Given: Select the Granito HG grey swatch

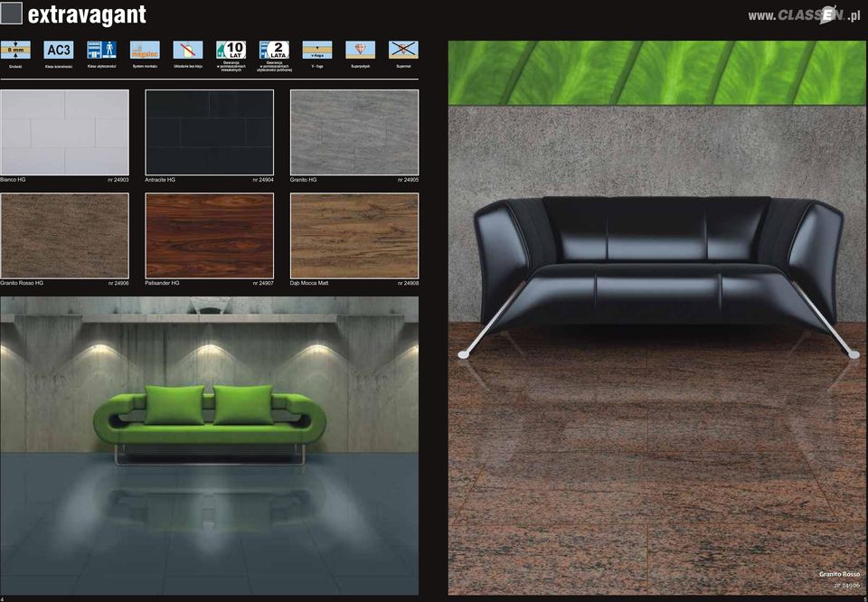Looking at the screenshot, I should 354,132.
